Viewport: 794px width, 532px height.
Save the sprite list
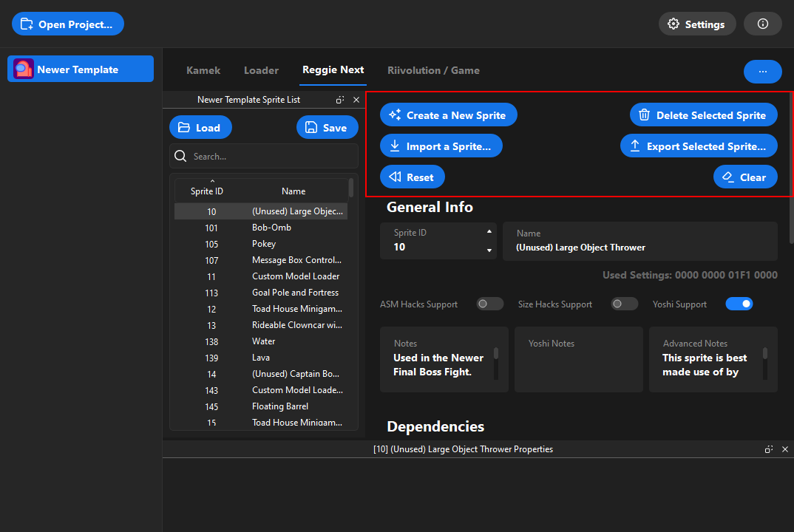[x=327, y=127]
